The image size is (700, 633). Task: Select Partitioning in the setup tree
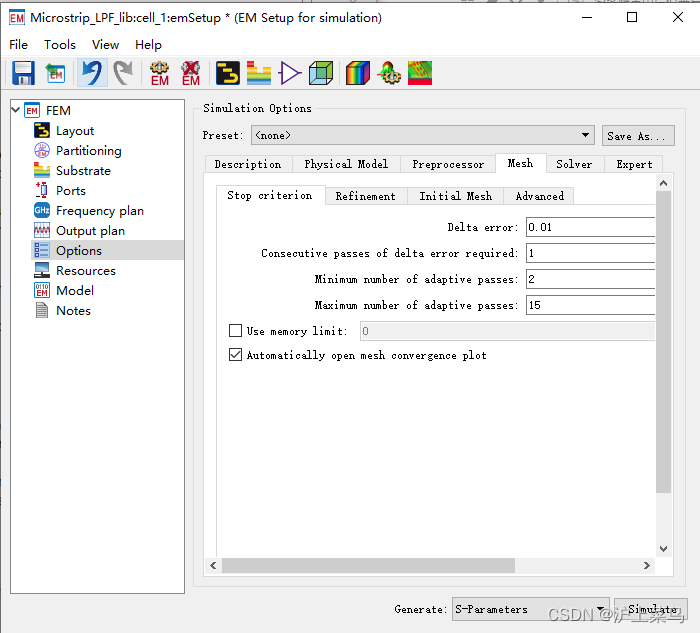88,151
